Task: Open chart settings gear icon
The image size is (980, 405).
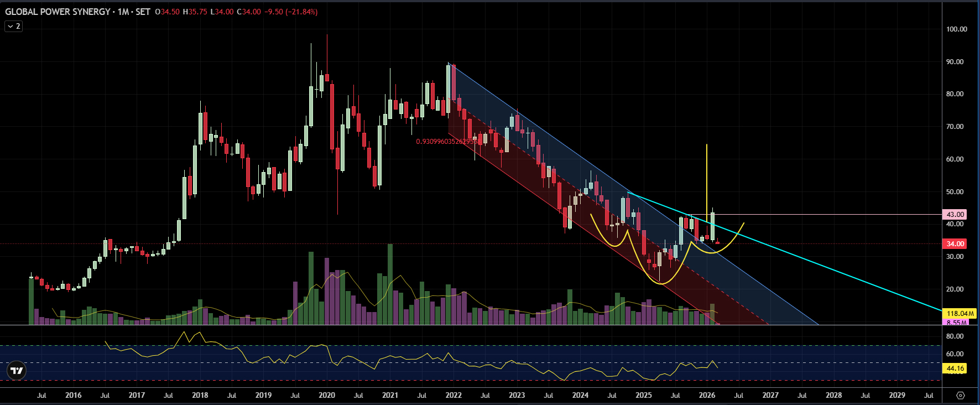Action: (961, 395)
